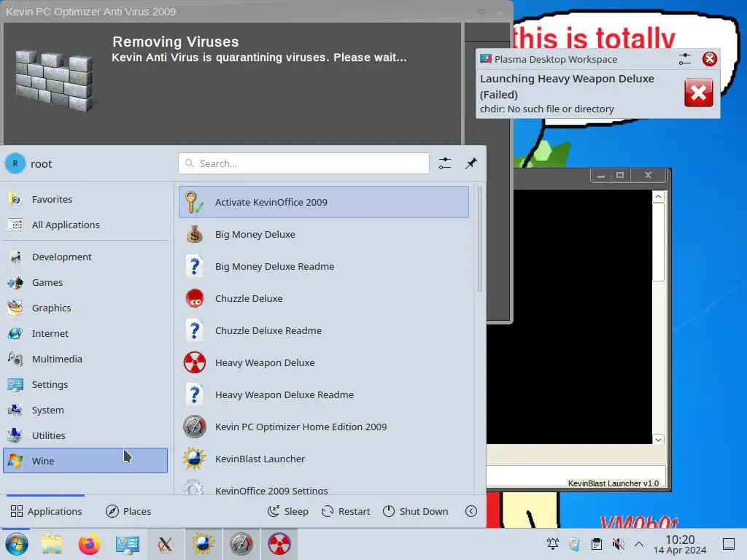Pin the application launcher open
747x560 pixels.
[x=471, y=163]
